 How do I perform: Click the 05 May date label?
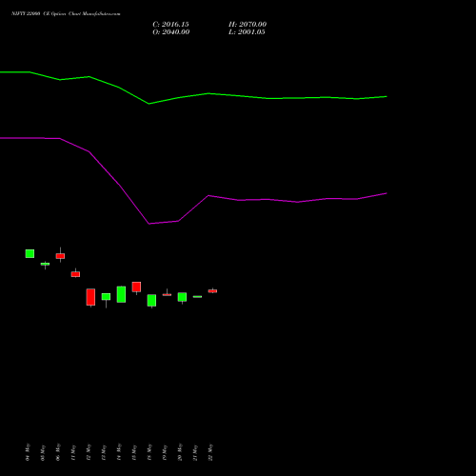click(43, 452)
